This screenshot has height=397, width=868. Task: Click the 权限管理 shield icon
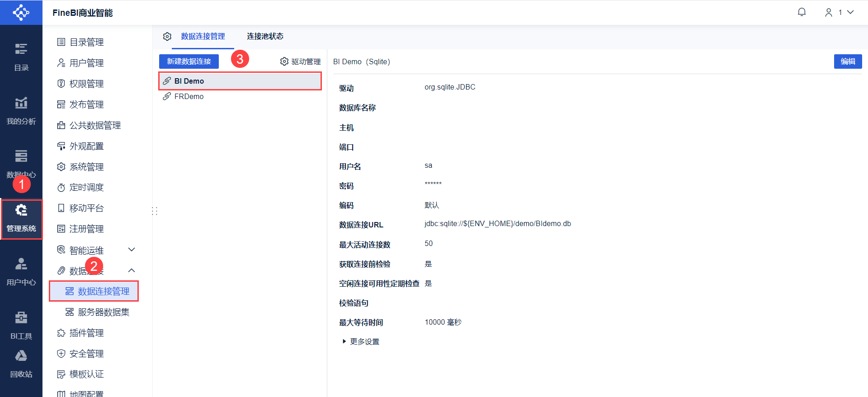tap(61, 84)
